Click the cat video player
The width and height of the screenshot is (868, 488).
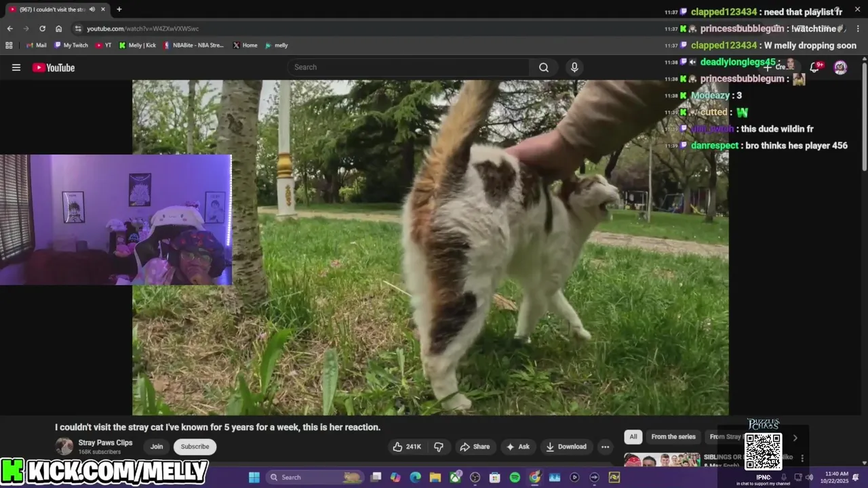click(x=431, y=247)
